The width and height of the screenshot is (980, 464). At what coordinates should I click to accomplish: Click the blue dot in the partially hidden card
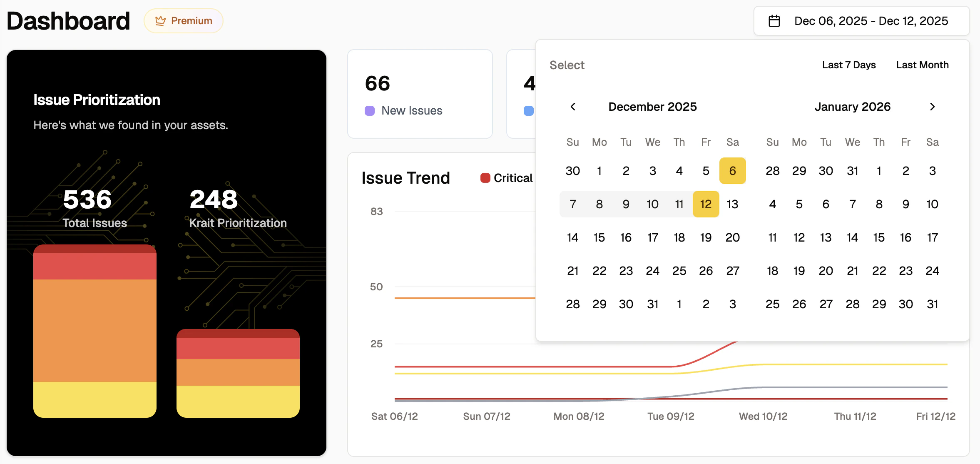(529, 110)
